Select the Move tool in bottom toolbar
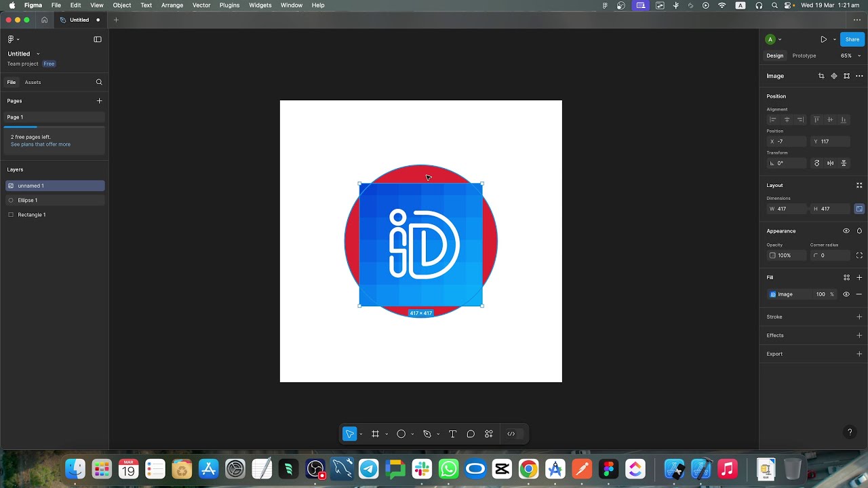Image resolution: width=868 pixels, height=488 pixels. click(350, 434)
